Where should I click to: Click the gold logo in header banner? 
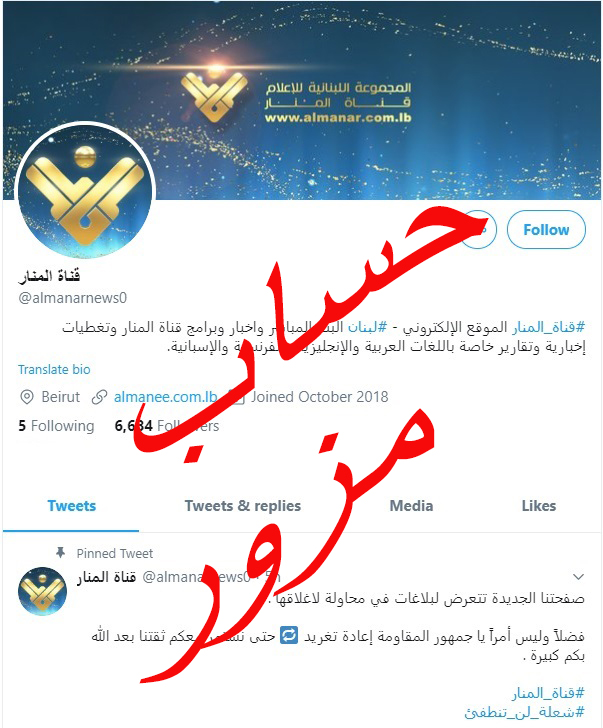214,97
